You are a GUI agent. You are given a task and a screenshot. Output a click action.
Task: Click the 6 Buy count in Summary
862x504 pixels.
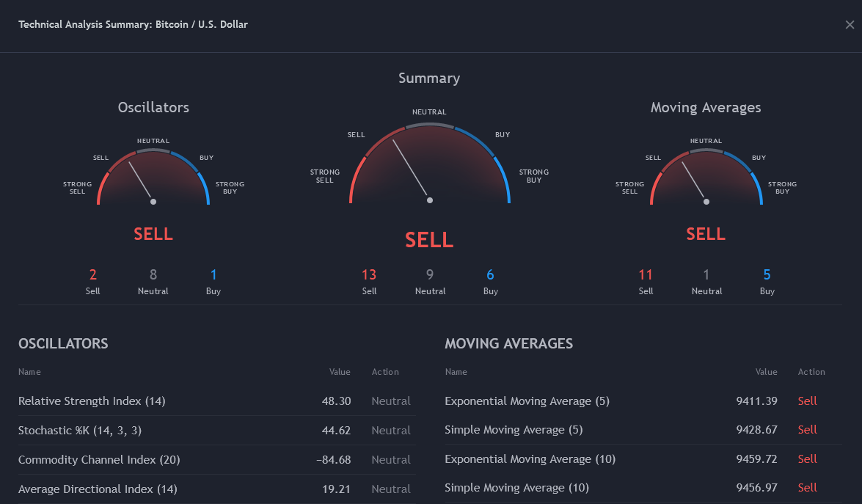point(490,275)
